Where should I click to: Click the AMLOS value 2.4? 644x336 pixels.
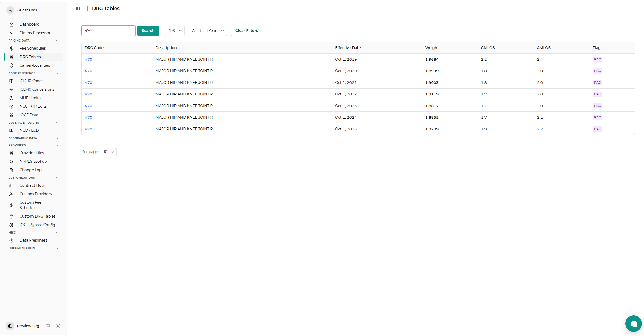(540, 59)
